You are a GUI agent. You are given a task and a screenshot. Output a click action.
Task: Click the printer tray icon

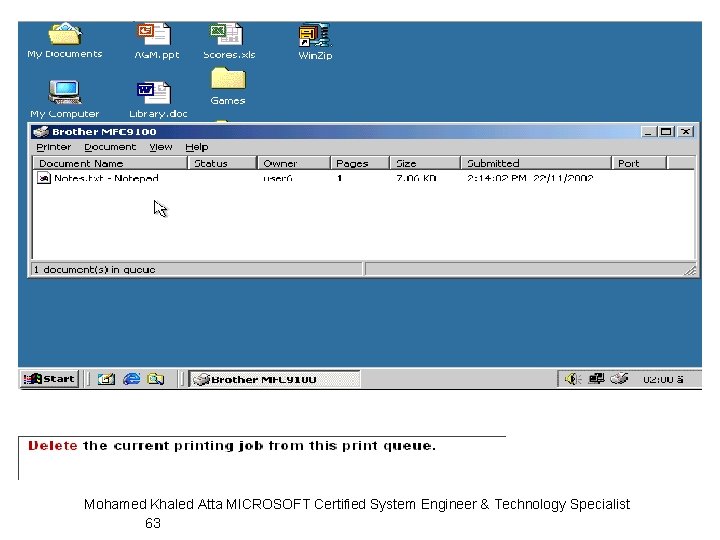[619, 378]
